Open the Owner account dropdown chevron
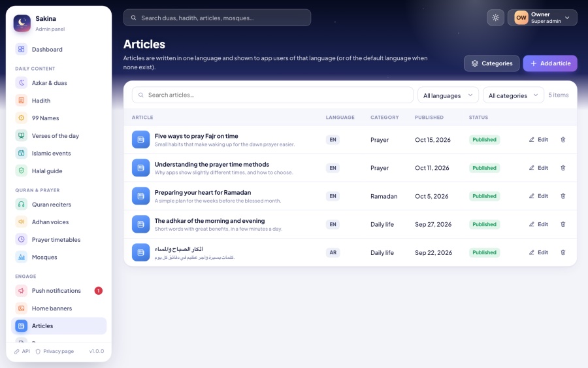This screenshot has height=368, width=588. pos(567,18)
